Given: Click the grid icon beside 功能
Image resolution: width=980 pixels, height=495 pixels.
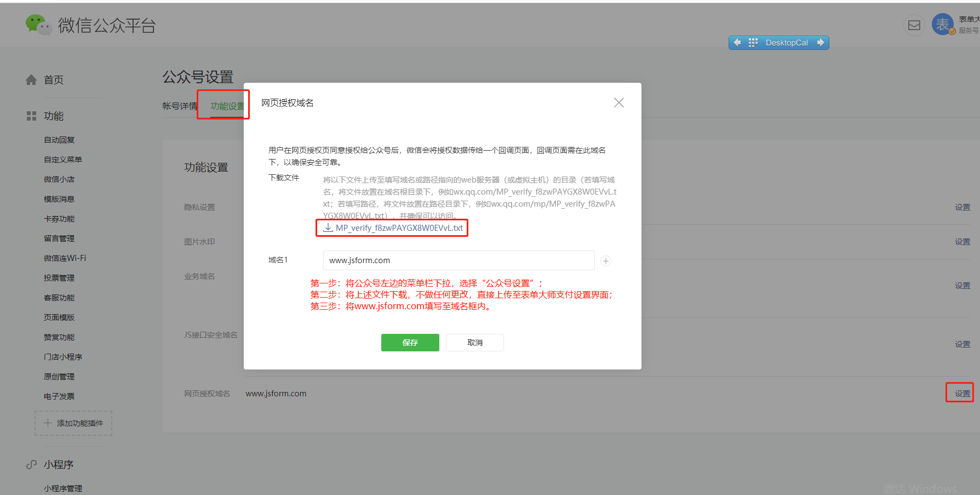Looking at the screenshot, I should pos(31,116).
